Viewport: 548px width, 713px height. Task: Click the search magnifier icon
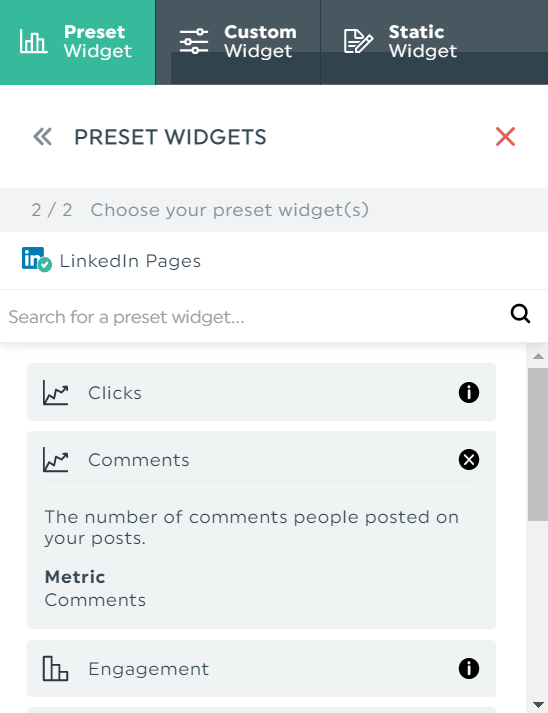520,314
